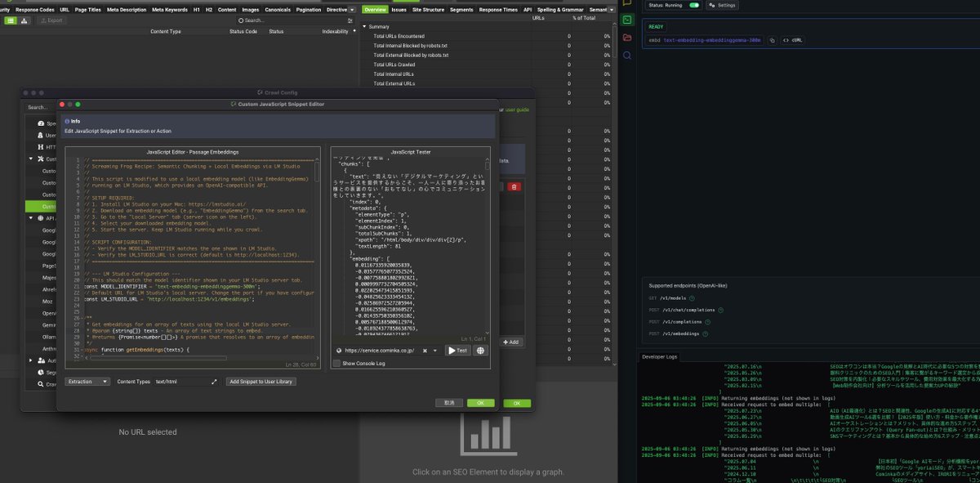Click the tester URL input field
The width and height of the screenshot is (980, 483).
click(380, 350)
